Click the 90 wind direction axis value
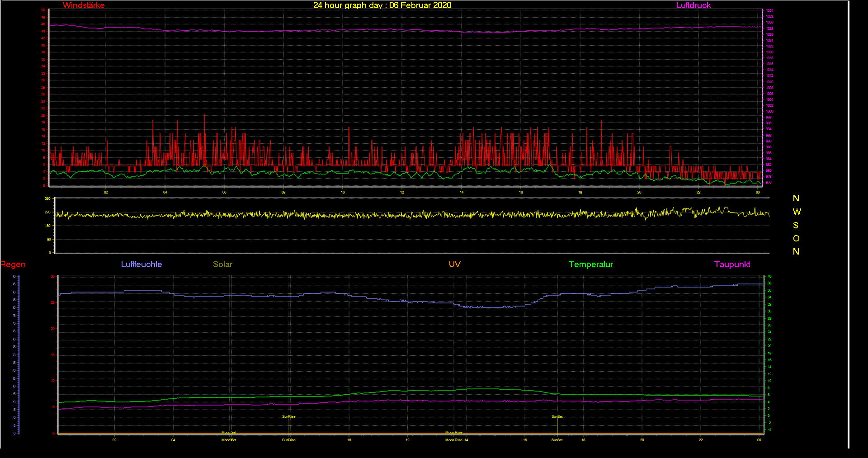Viewport: 868px width, 458px height. [49, 239]
